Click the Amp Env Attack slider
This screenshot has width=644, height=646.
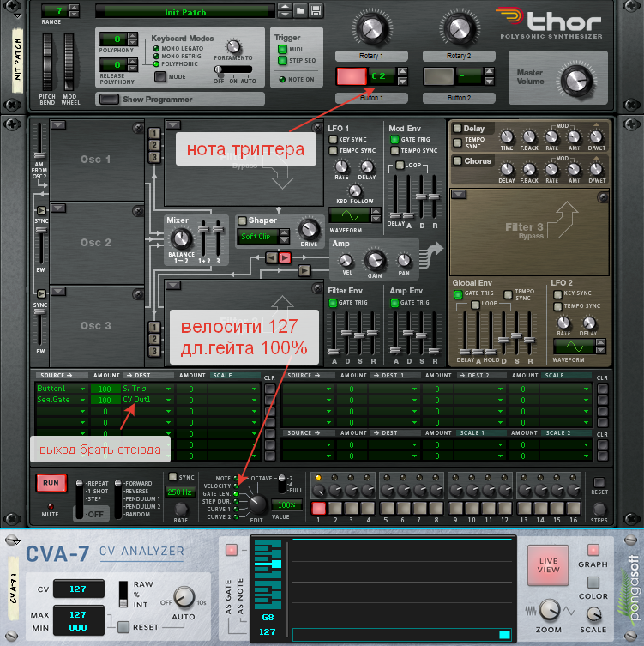395,351
